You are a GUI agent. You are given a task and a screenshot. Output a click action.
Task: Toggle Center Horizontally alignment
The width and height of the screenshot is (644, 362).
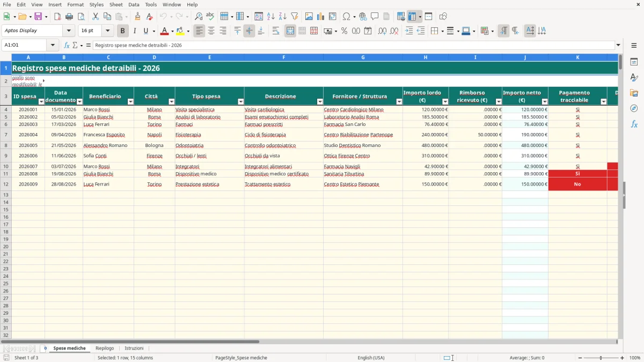click(x=211, y=31)
